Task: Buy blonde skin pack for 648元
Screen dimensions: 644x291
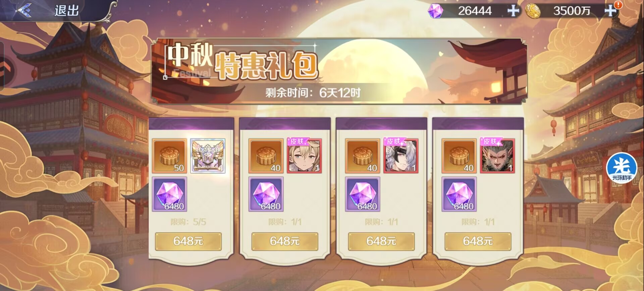Action: tap(285, 241)
